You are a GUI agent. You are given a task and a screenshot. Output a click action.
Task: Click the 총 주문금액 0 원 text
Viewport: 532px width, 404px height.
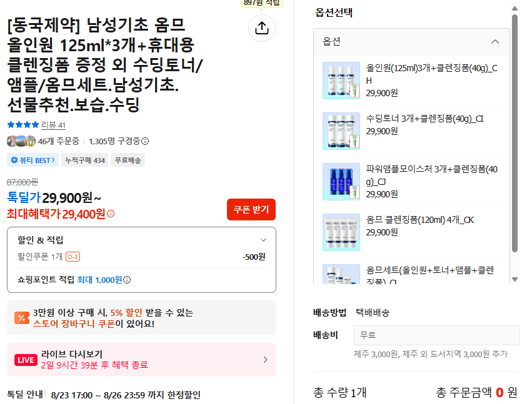click(x=476, y=393)
